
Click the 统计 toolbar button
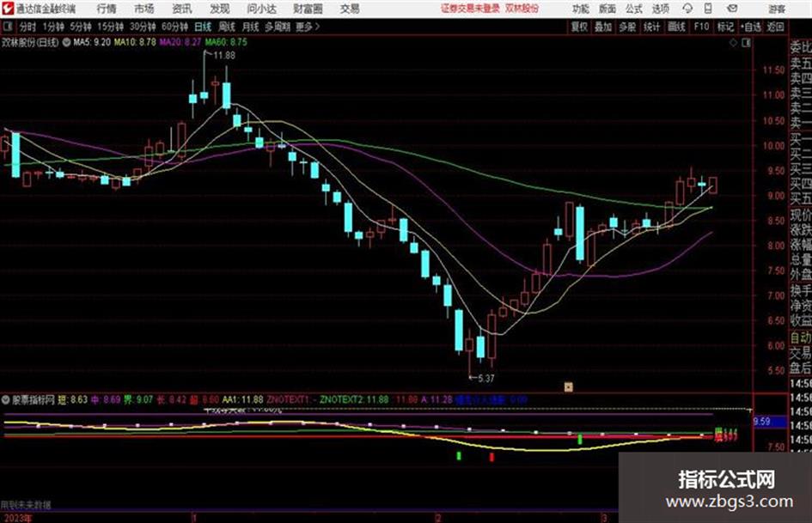651,27
